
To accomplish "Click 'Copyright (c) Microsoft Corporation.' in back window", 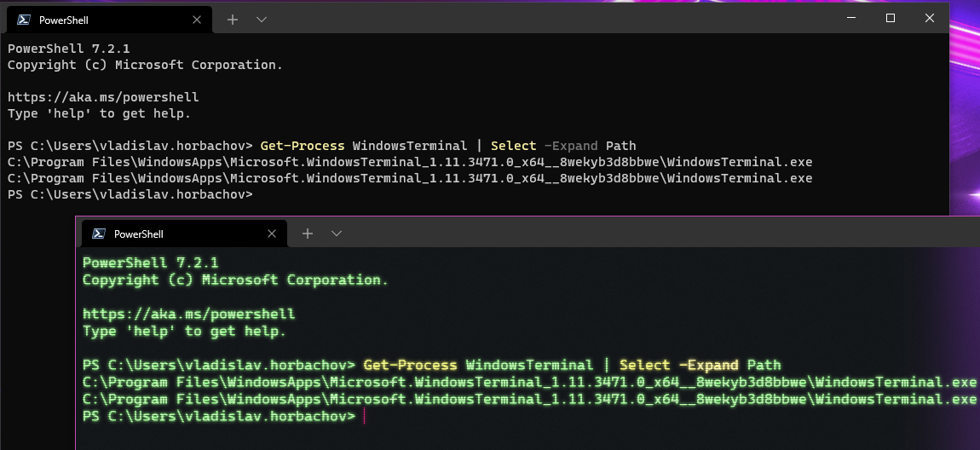I will 145,65.
